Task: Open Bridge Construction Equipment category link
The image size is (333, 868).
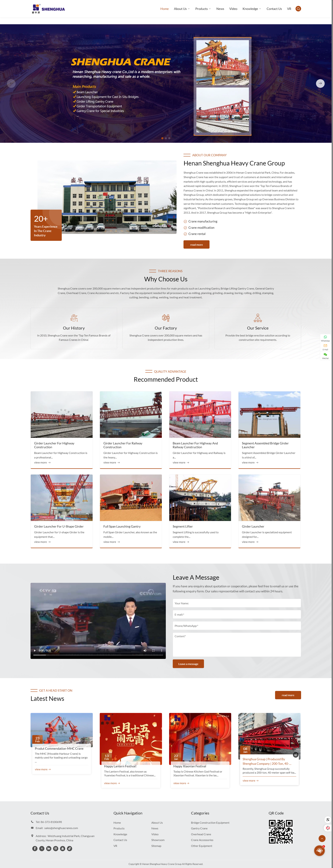Action: pyautogui.click(x=210, y=822)
